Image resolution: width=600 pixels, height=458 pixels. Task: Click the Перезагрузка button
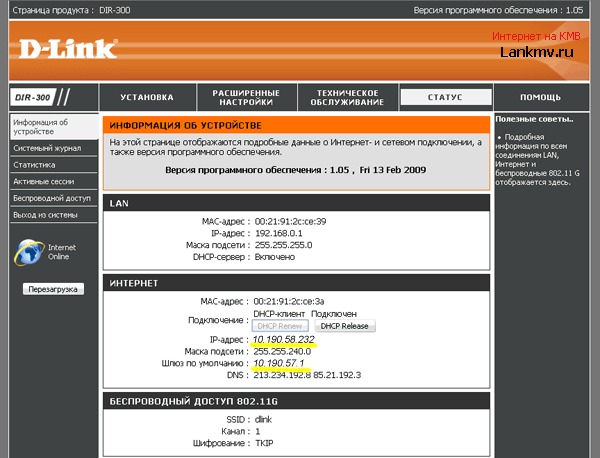53,289
